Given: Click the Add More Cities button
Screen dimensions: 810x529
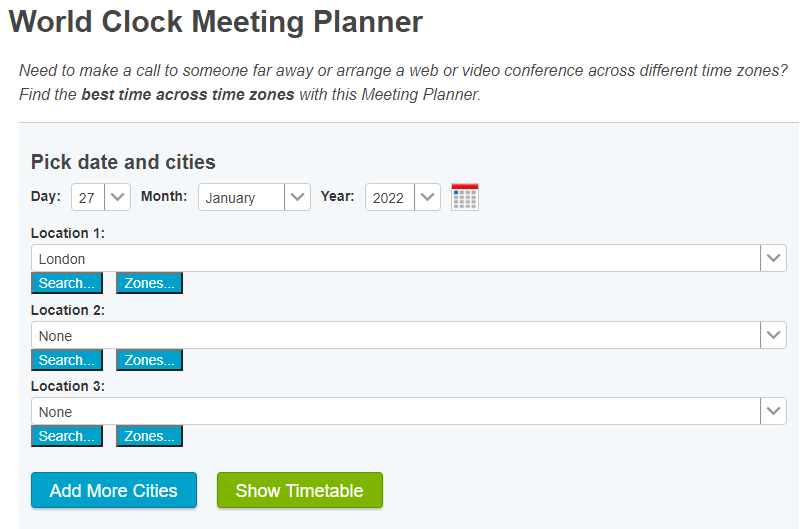Looking at the screenshot, I should (114, 490).
